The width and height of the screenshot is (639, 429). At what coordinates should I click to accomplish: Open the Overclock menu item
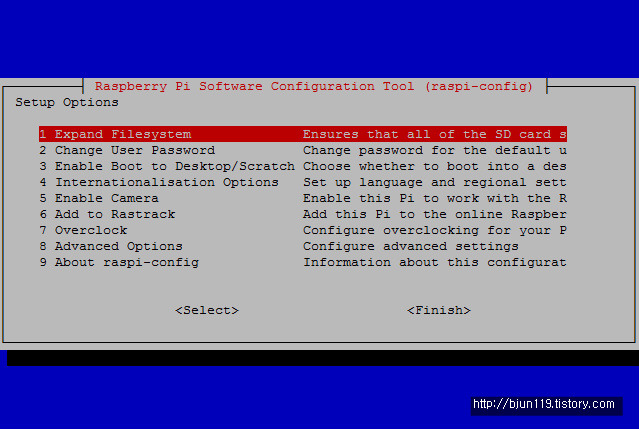[303, 230]
